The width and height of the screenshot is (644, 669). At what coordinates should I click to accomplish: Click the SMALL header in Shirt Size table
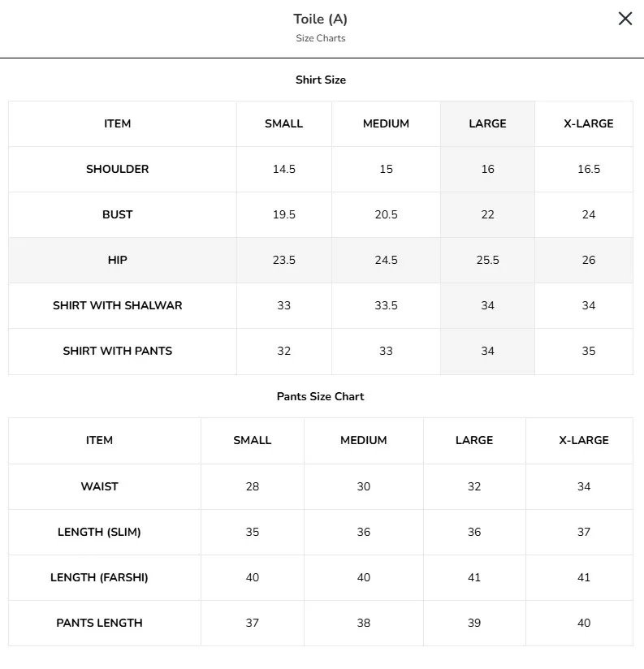[283, 123]
